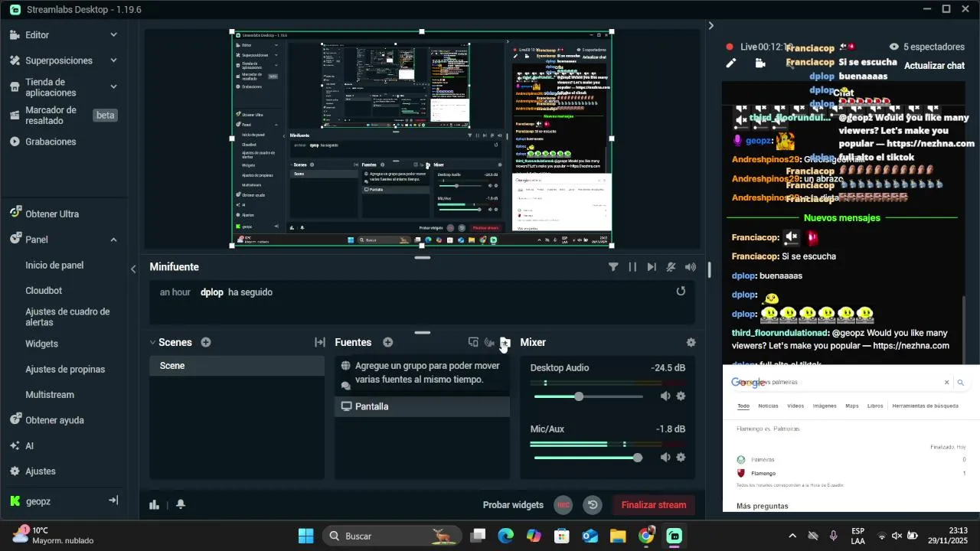Select the Scene item in Scenes list
980x551 pixels.
coord(237,366)
